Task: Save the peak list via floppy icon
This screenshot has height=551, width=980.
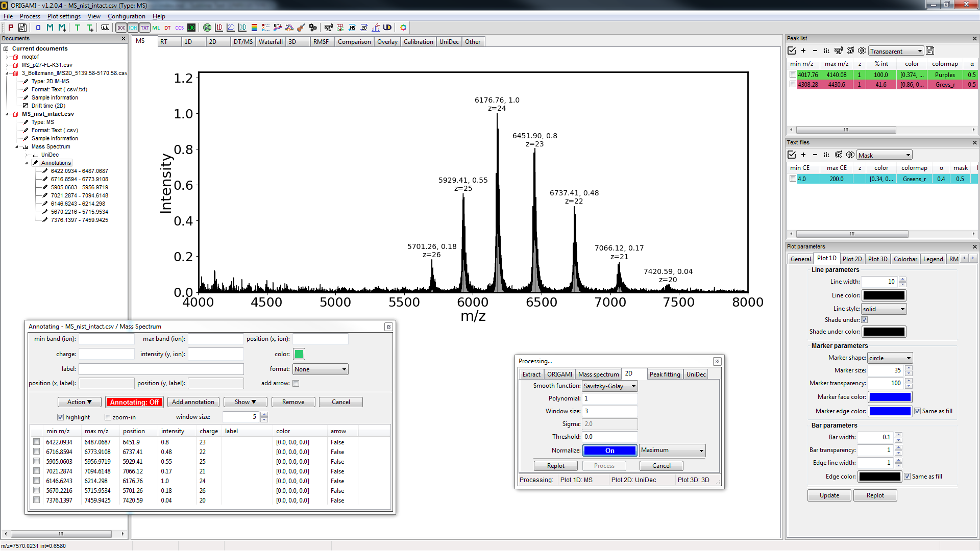Action: click(930, 51)
